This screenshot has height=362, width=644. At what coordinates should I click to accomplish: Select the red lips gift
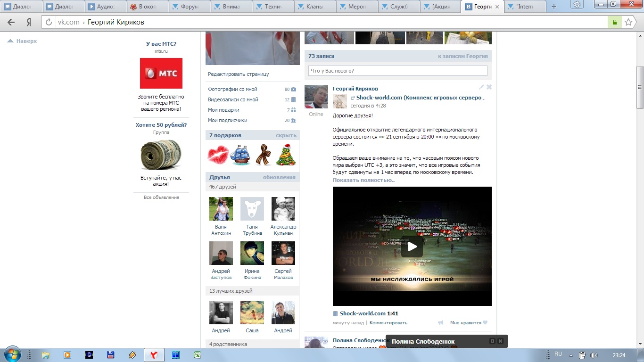(218, 155)
